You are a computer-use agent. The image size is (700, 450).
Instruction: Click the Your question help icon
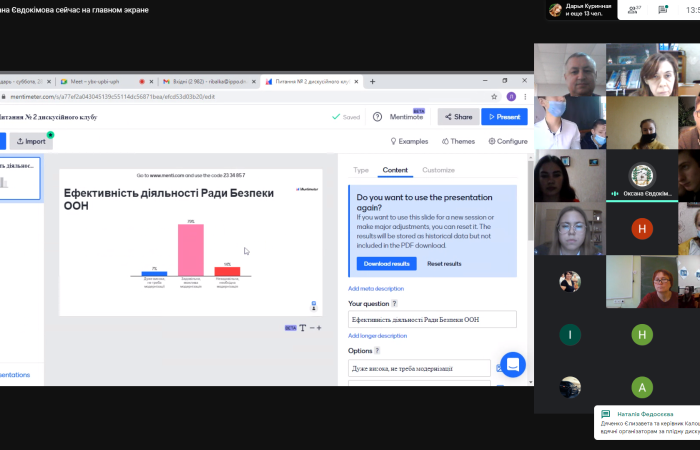[394, 303]
